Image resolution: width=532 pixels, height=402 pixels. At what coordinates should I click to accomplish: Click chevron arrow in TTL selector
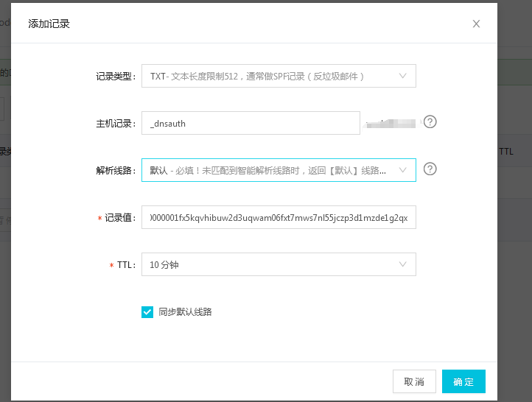(x=402, y=264)
